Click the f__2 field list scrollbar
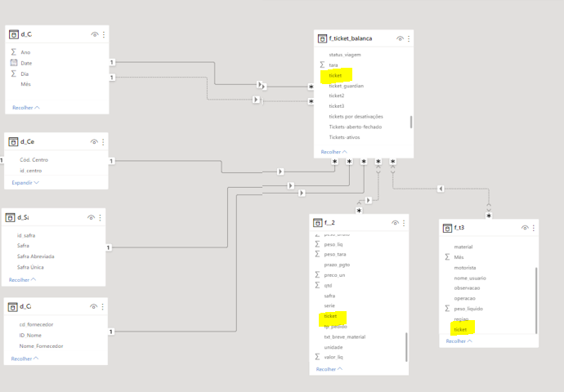This screenshot has height=392, width=564. coord(406,347)
